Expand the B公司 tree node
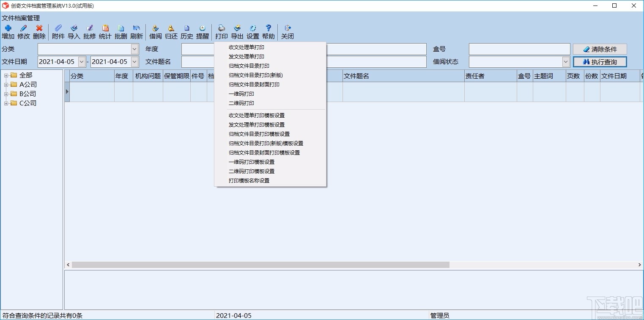Image resolution: width=644 pixels, height=320 pixels. tap(6, 94)
